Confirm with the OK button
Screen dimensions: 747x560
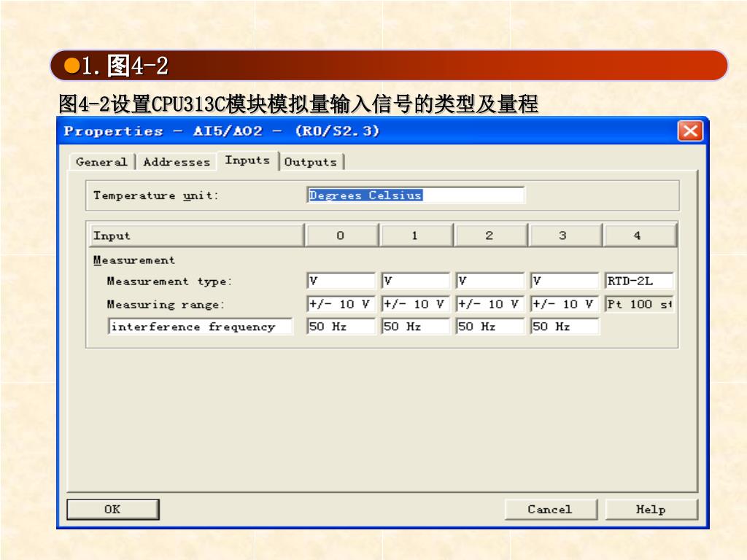tap(113, 510)
